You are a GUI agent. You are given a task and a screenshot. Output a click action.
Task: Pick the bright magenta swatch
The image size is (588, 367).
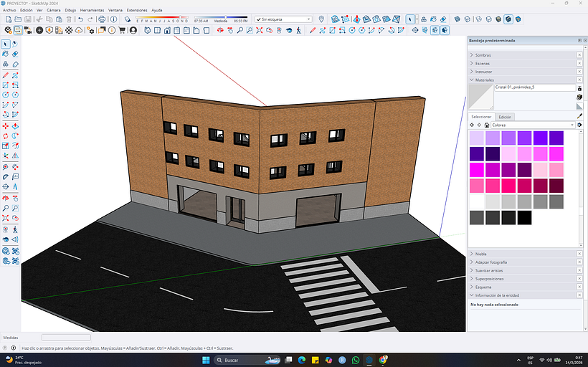(477, 170)
